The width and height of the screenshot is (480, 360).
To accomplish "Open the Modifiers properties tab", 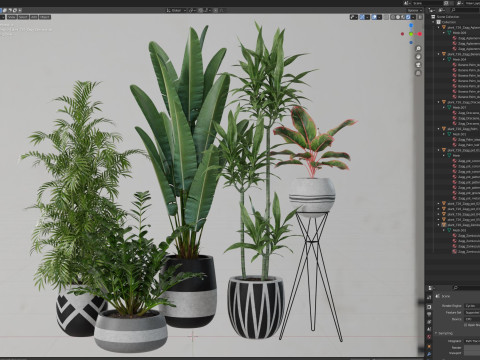I will (429, 354).
